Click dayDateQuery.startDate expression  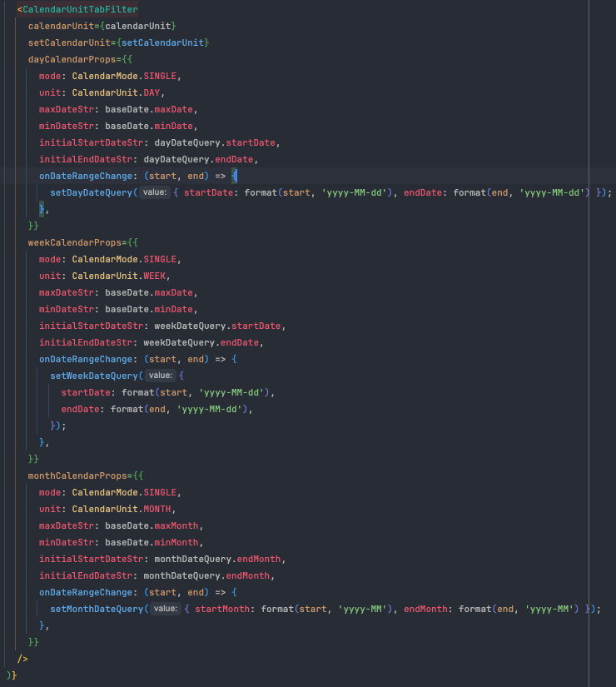point(215,142)
